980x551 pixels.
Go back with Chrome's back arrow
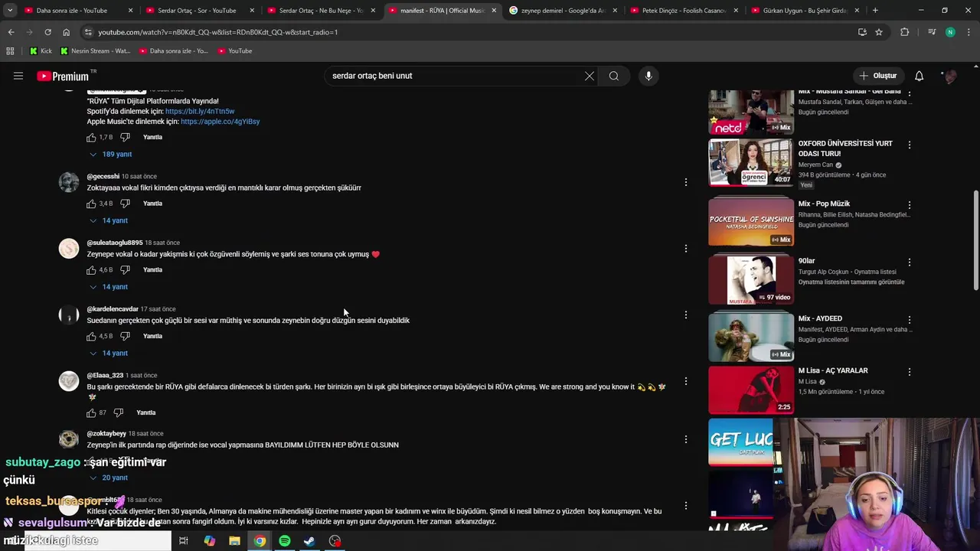pos(11,32)
